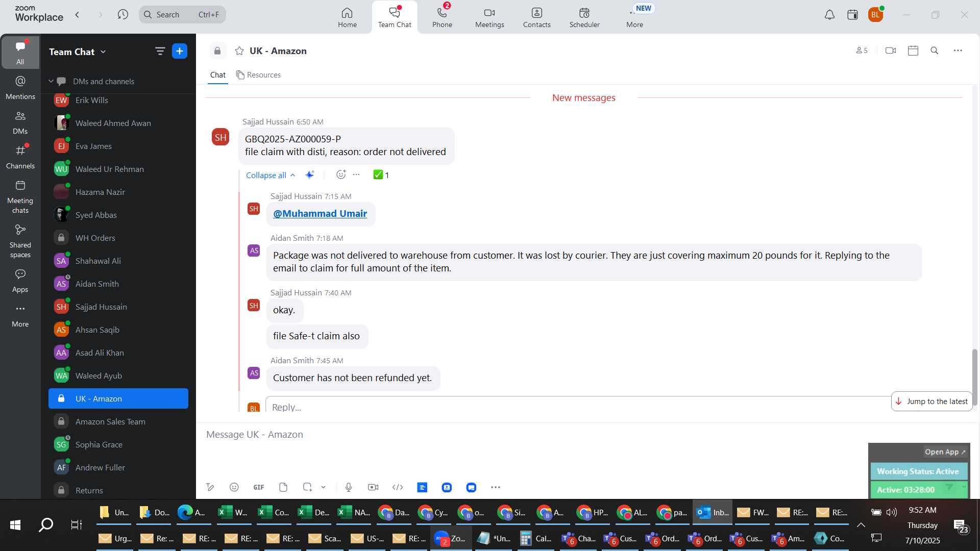This screenshot has width=980, height=551.
Task: Open the BL profile avatar
Action: pyautogui.click(x=875, y=15)
